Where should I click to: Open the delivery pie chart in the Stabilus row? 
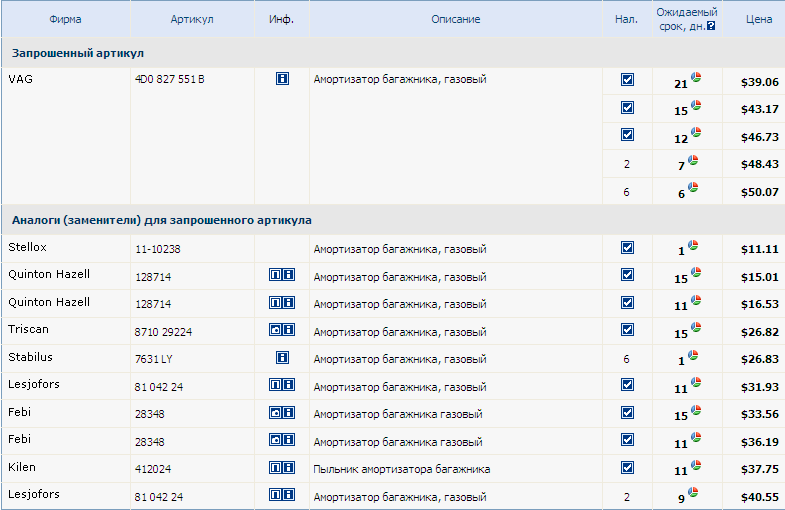coord(693,355)
